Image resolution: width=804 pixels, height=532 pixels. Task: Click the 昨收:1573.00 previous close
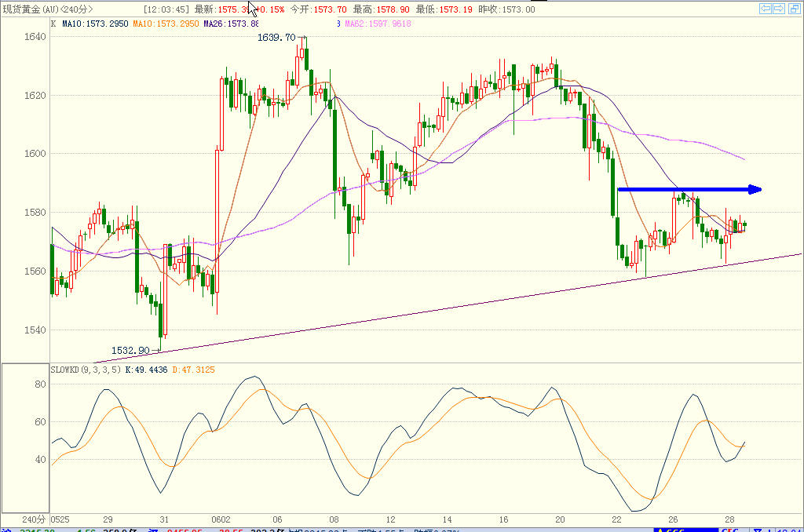[x=506, y=9]
